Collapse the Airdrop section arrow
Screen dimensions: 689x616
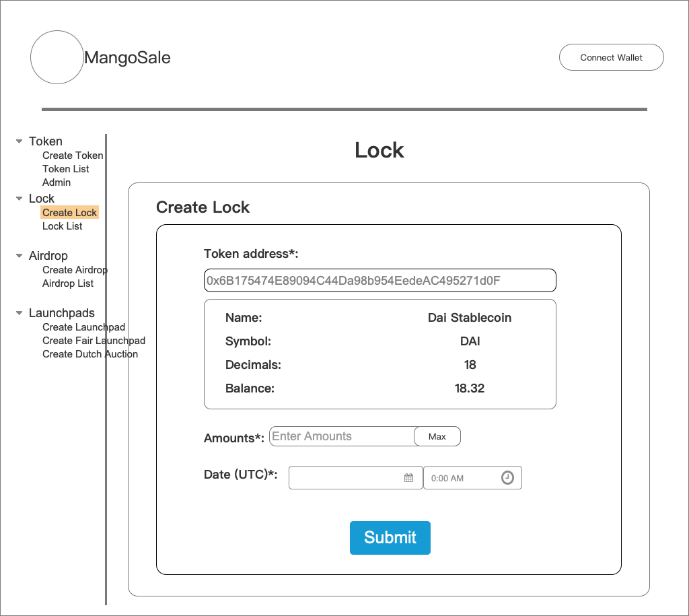coord(19,256)
